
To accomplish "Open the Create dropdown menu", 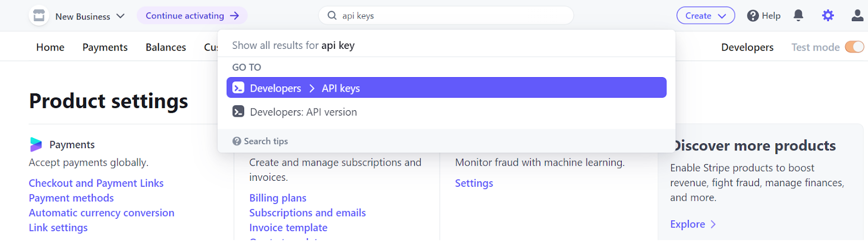I will [x=705, y=16].
